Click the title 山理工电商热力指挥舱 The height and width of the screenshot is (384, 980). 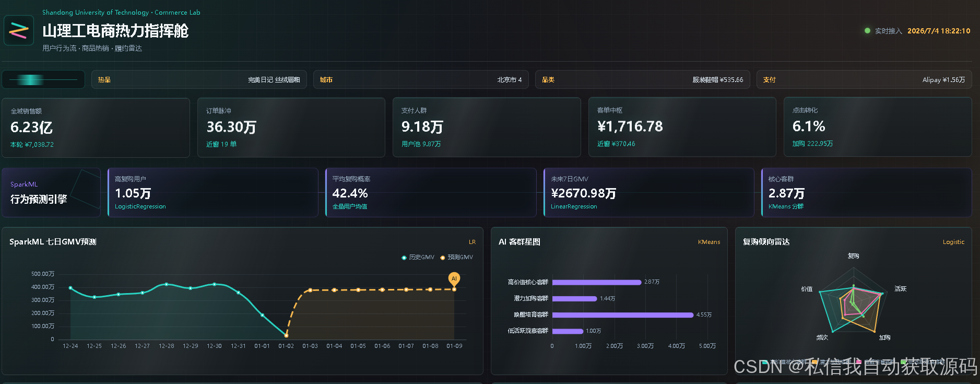[115, 31]
